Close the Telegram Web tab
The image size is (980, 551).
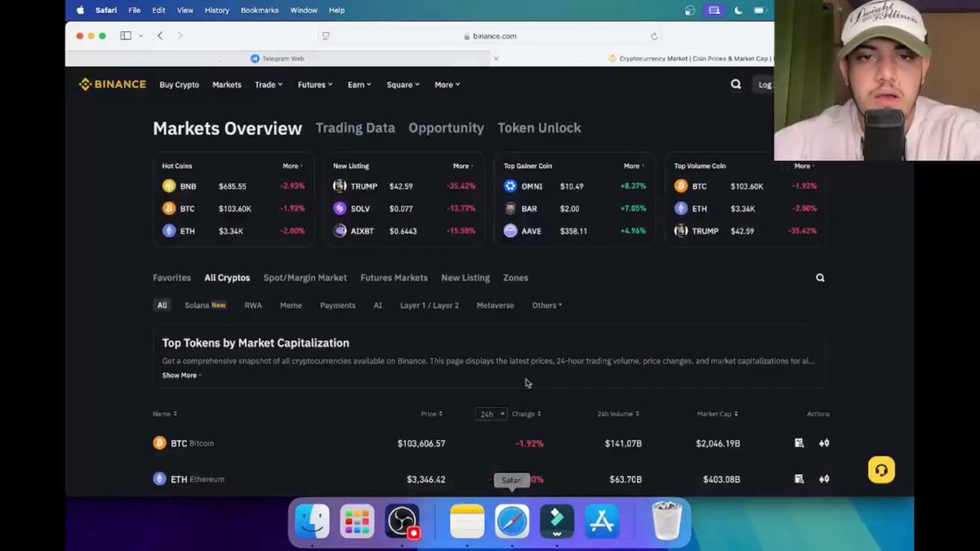point(496,59)
